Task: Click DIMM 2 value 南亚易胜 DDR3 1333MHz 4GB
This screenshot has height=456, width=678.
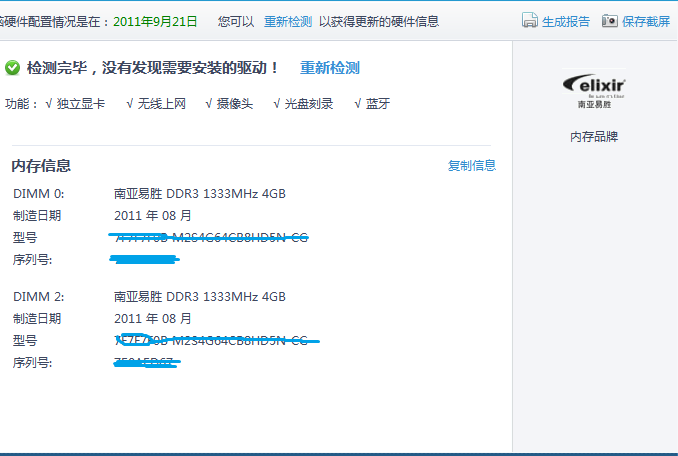Action: [x=200, y=297]
